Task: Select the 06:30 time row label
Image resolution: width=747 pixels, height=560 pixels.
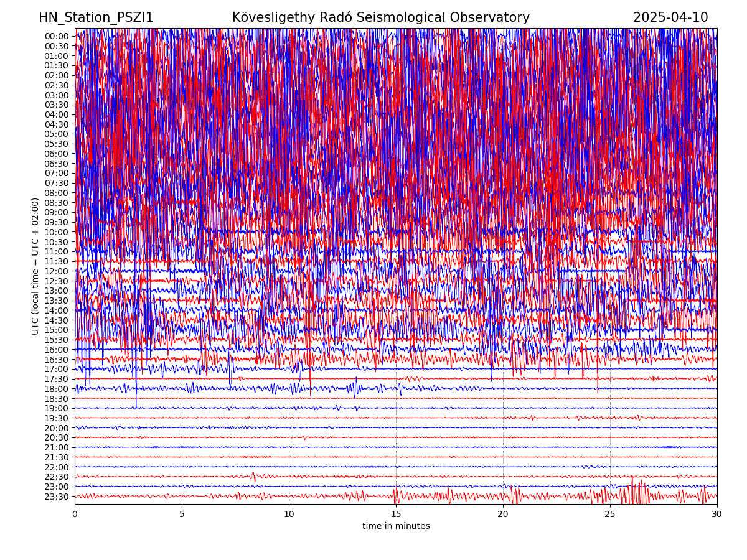Action: (56, 164)
